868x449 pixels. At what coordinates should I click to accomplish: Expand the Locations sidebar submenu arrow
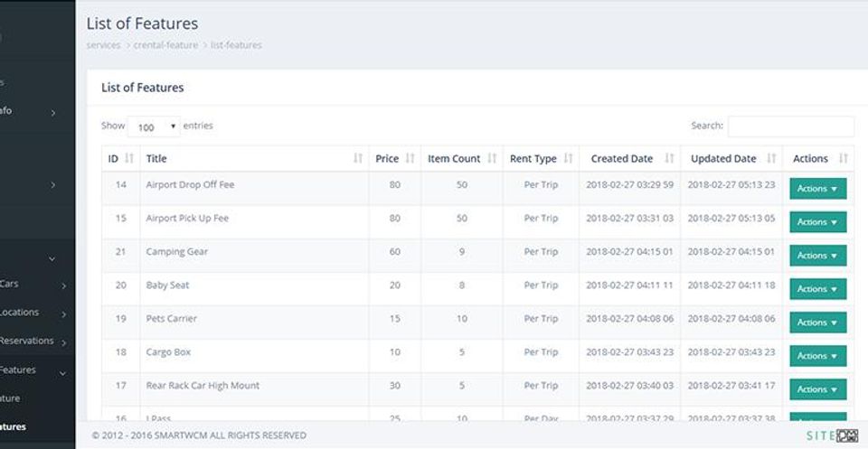coord(64,314)
